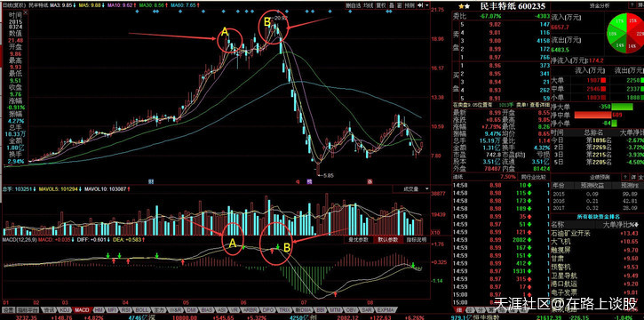Click the 均线 moving average button
644x320 pixels.
368,5
